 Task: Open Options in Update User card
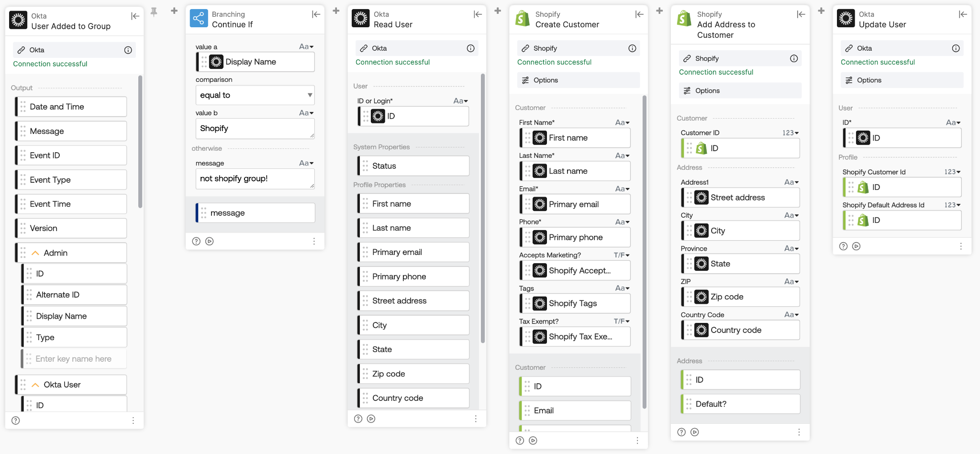coord(902,80)
